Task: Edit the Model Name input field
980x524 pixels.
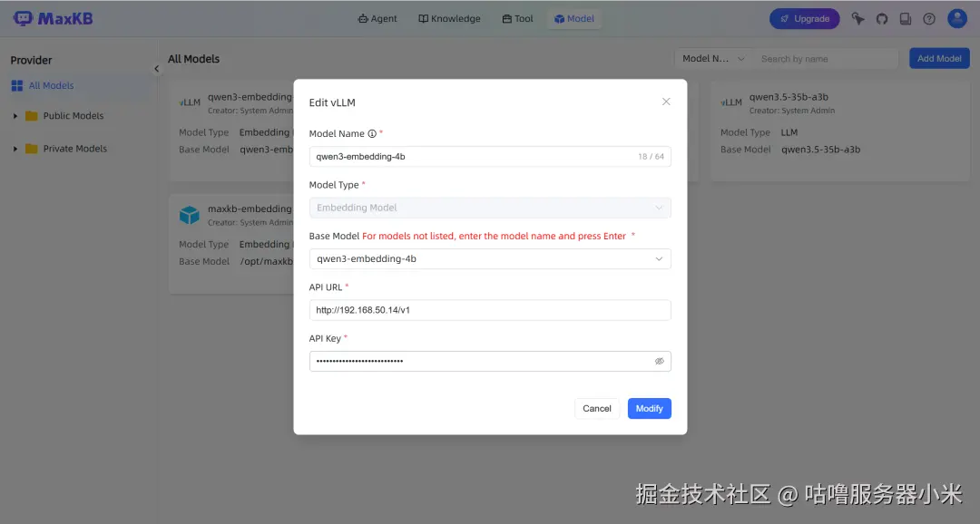Action: click(x=490, y=157)
